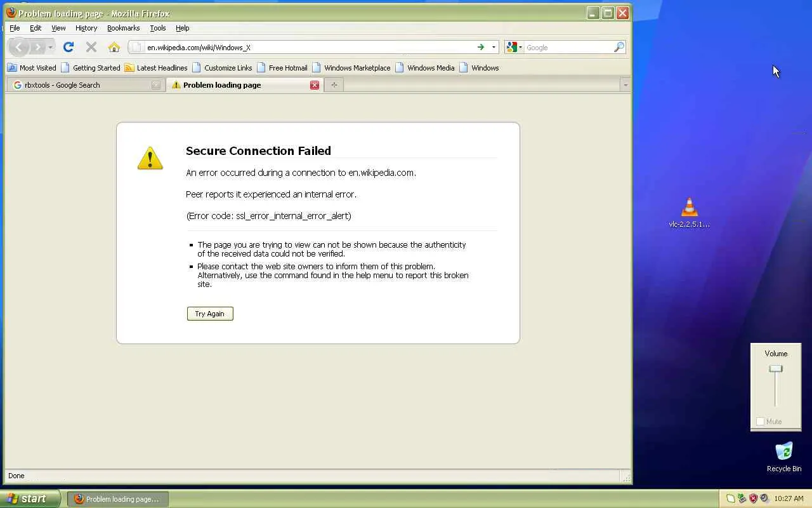
Task: Open the Windows Marketplace bookmark
Action: (351, 68)
